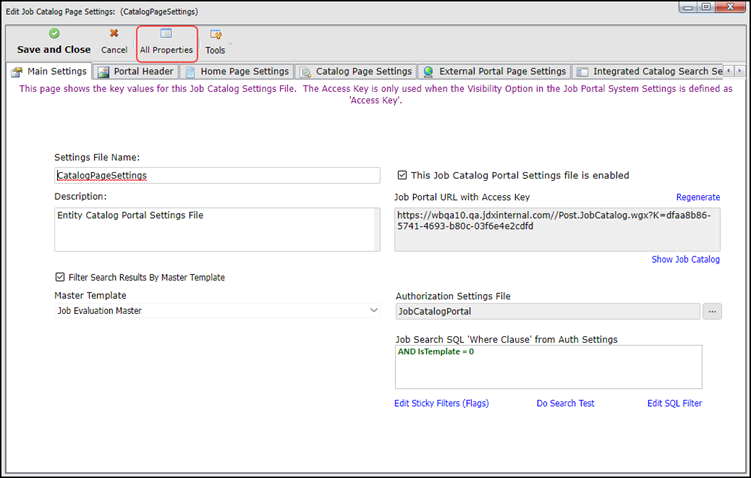This screenshot has width=751, height=478.
Task: Click Edit Sticky Filters (Flags) link
Action: coord(442,403)
